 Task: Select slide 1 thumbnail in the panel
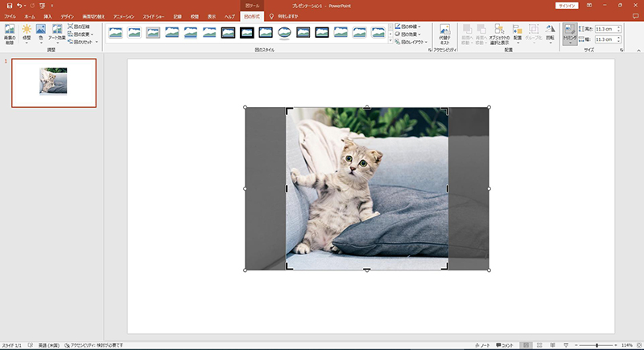tap(53, 82)
